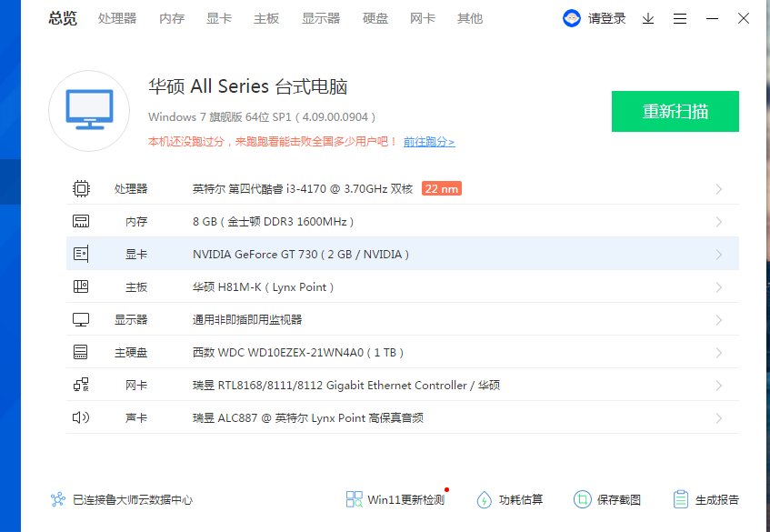Expand the 显卡 row chevron
This screenshot has height=532, width=770.
719,255
